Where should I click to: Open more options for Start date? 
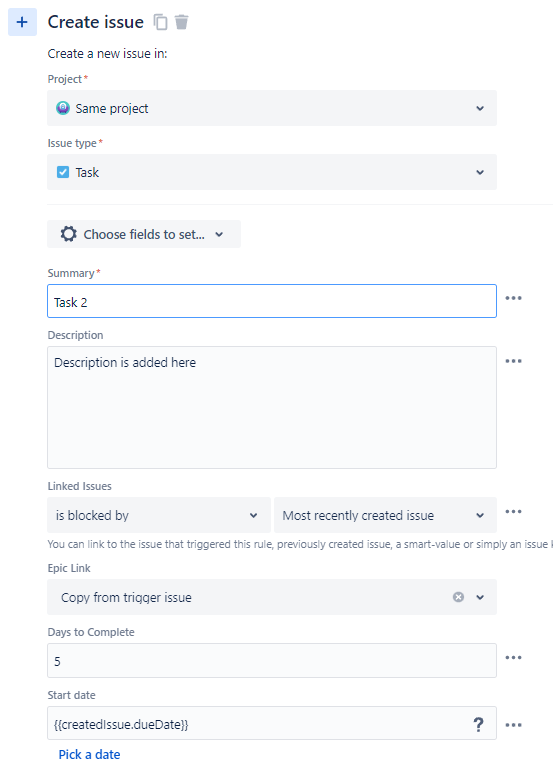513,725
